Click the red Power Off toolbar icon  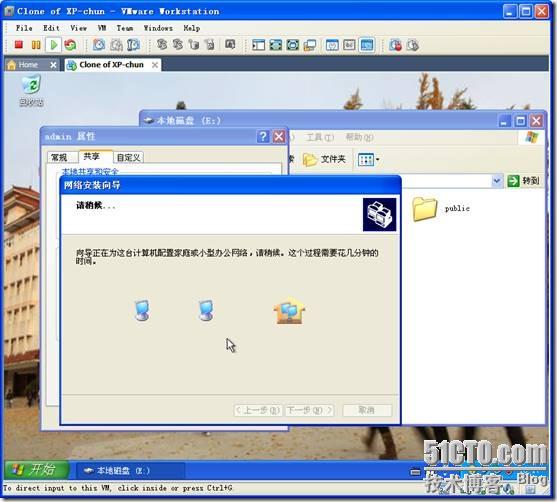pyautogui.click(x=19, y=45)
